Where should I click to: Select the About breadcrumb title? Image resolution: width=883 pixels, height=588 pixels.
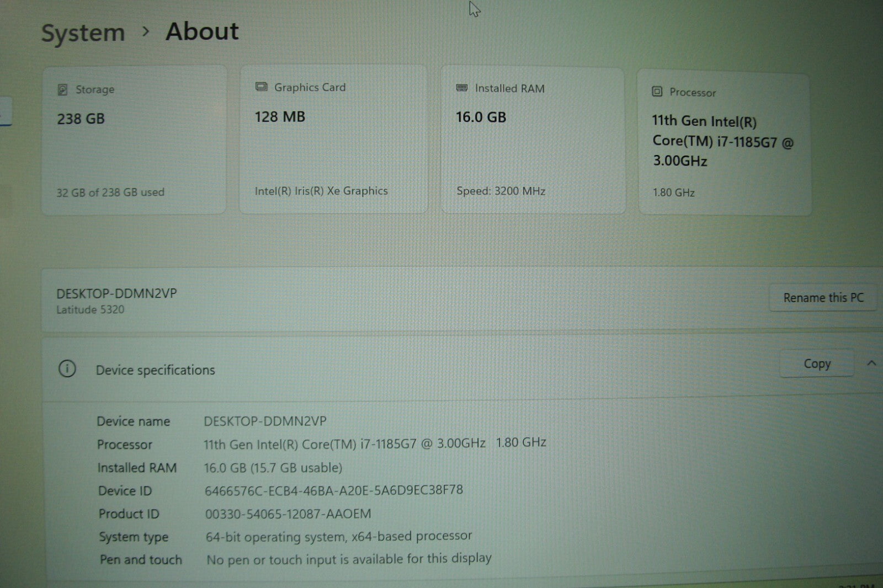coord(202,31)
